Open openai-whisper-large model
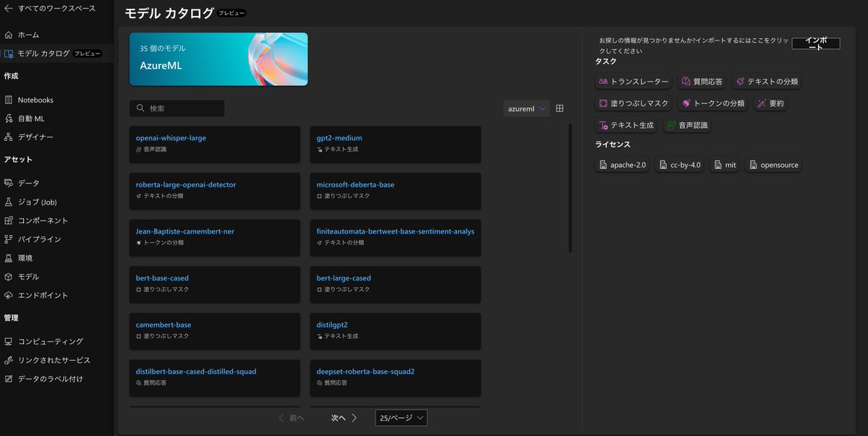The image size is (868, 436). (x=215, y=145)
